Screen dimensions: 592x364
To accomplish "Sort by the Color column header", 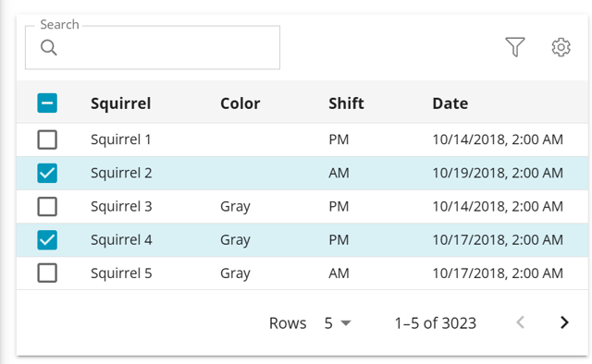I will [240, 103].
